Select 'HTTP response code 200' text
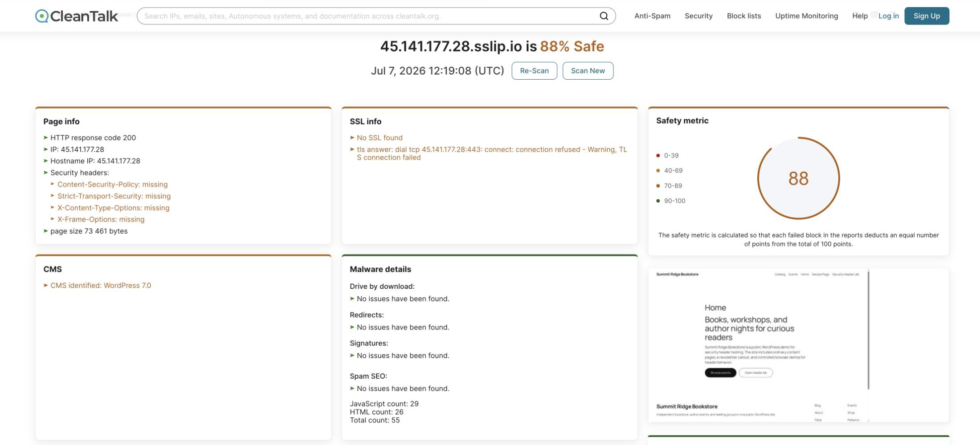 tap(93, 138)
